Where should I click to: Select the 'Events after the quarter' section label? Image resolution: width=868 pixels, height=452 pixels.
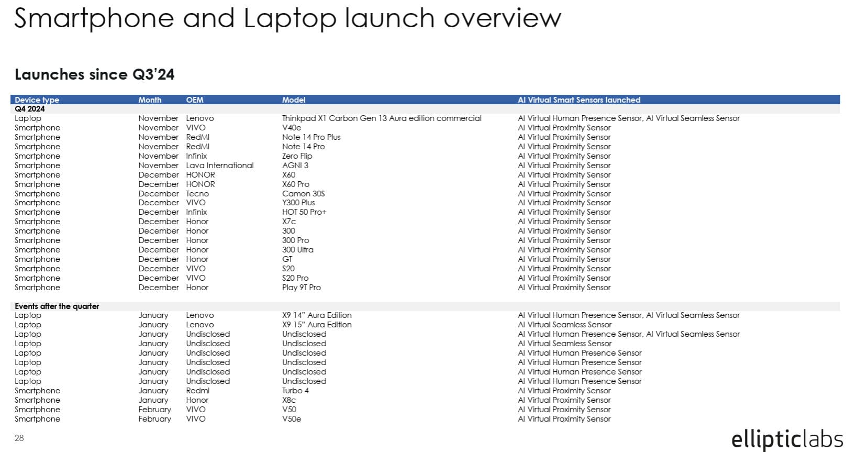click(57, 306)
